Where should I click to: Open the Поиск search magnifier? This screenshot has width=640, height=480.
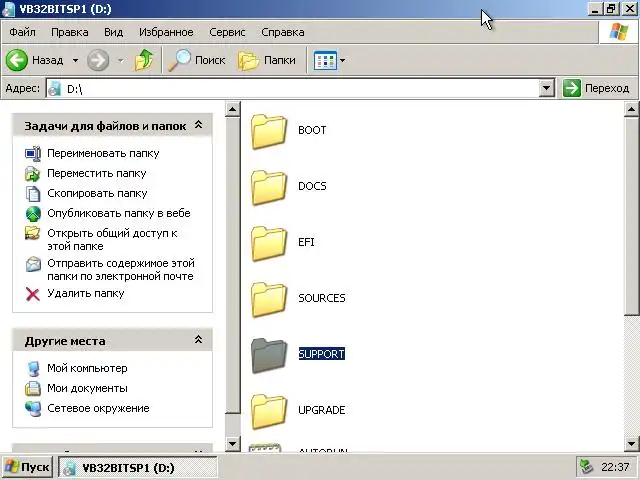point(179,60)
